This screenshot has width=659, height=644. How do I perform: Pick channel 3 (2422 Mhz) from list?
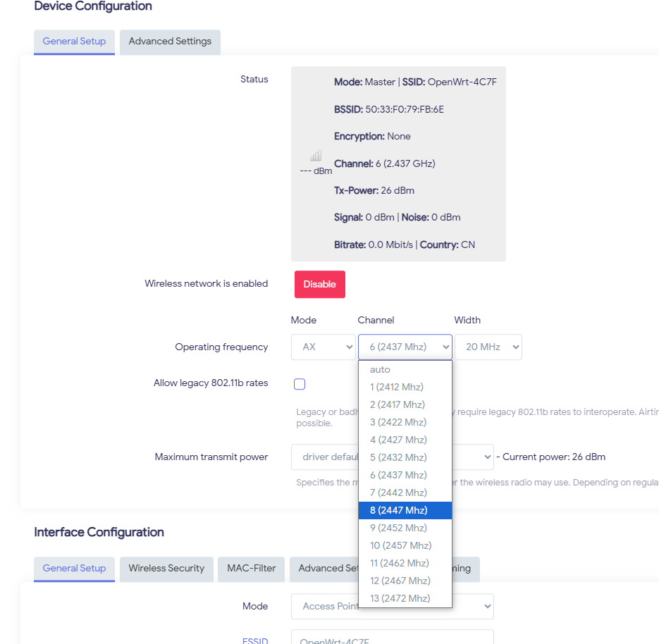tap(405, 422)
